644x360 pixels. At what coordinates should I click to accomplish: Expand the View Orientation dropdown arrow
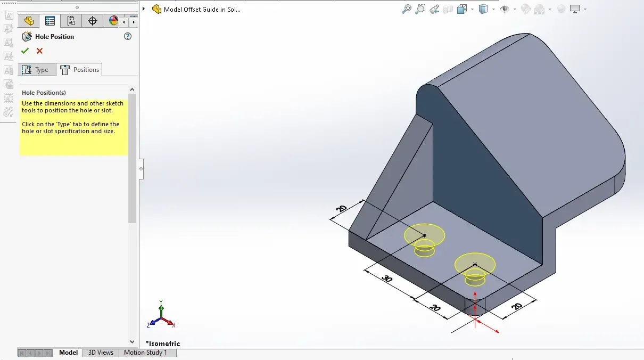[472, 10]
